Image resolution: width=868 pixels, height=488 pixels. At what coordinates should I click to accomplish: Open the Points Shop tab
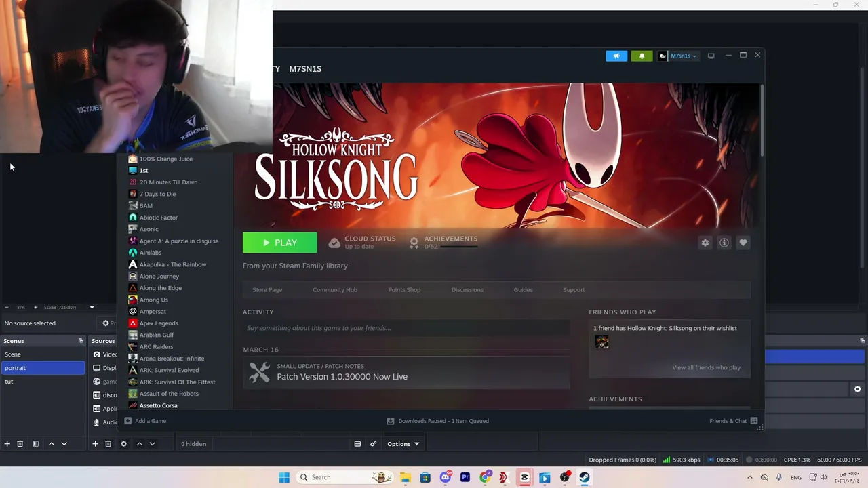point(404,289)
